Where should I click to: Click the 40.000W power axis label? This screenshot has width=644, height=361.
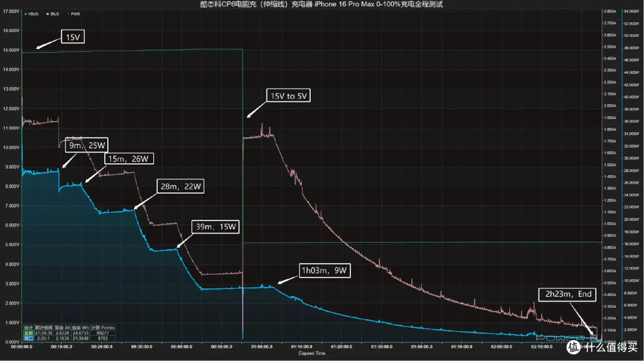[631, 97]
